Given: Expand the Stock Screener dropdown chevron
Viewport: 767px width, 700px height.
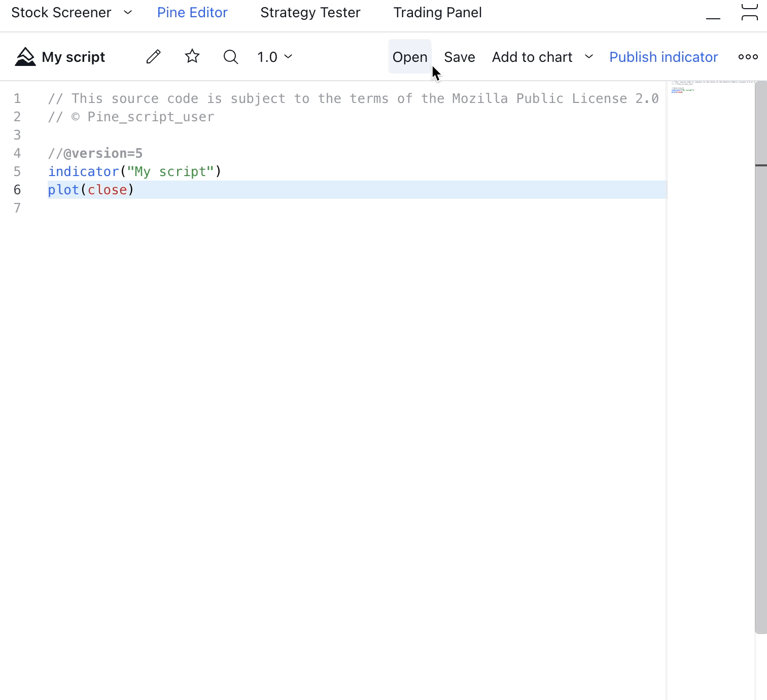Looking at the screenshot, I should (x=128, y=12).
